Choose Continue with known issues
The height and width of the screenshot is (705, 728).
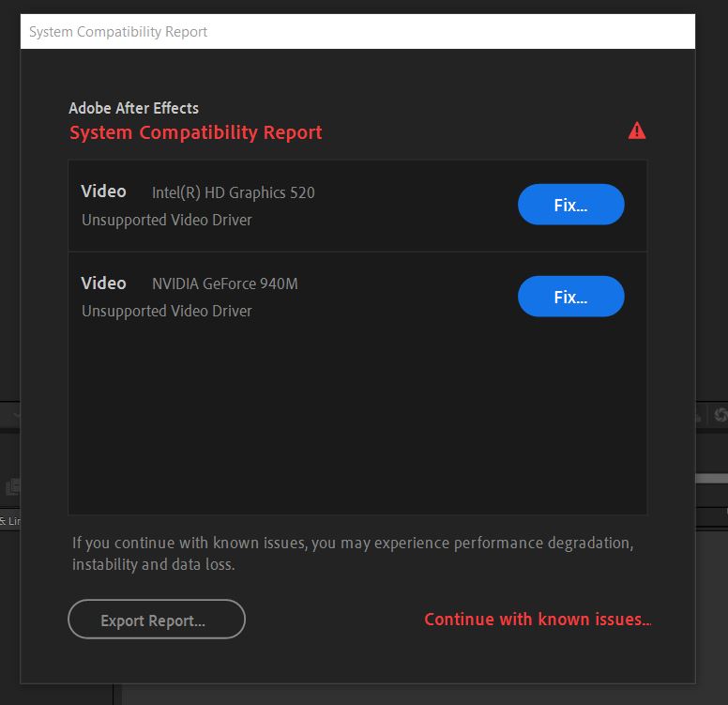538,619
